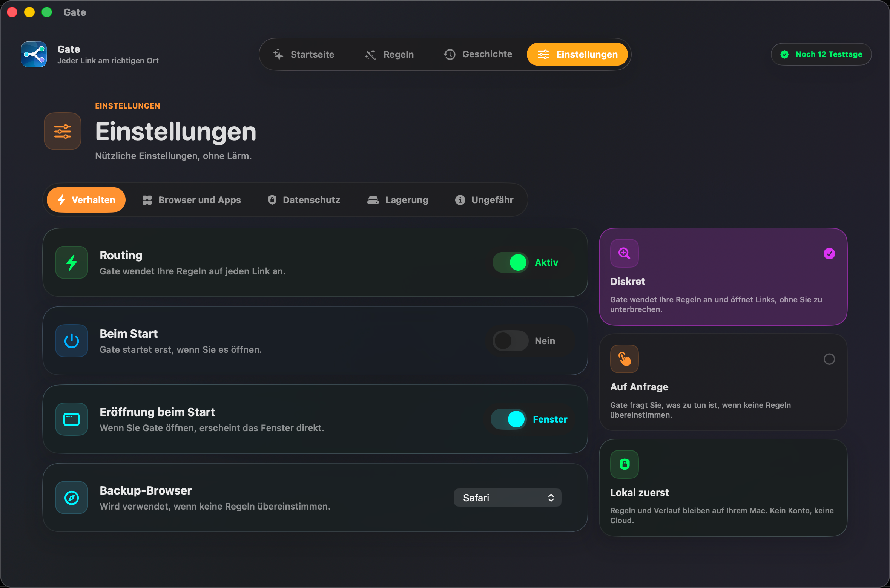Click the Routing row title
890x588 pixels.
coord(121,255)
